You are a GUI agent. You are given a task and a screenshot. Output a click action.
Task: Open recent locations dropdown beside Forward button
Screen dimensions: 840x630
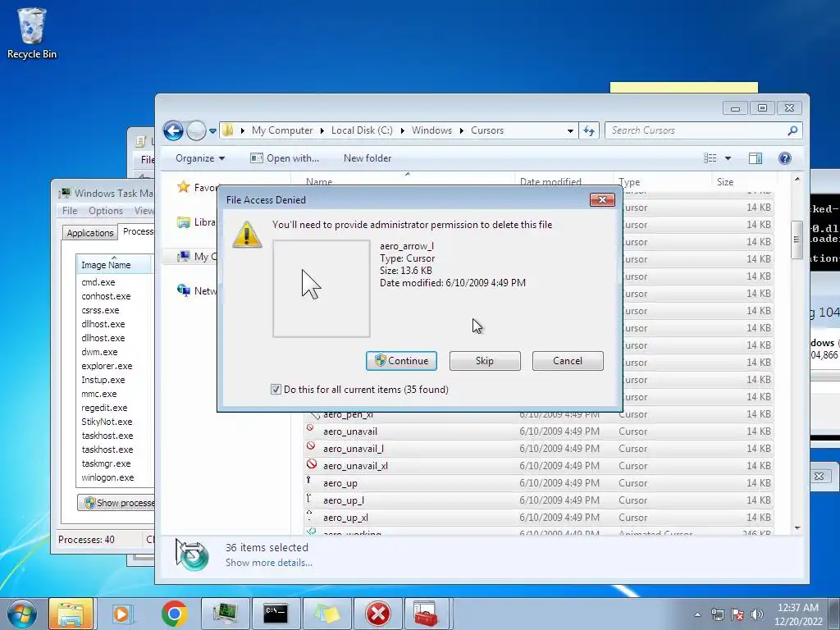pos(212,130)
